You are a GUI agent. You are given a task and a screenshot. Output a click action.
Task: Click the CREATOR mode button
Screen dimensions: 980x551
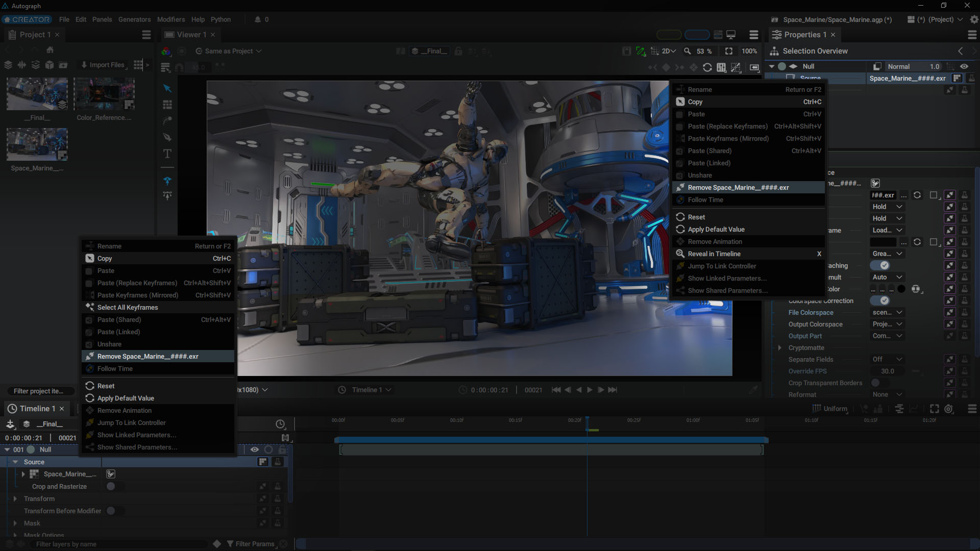(27, 19)
